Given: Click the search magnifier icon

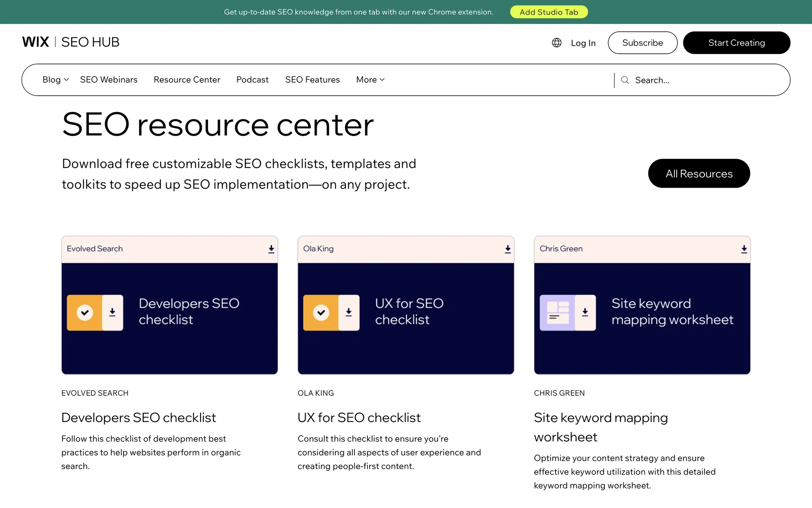Looking at the screenshot, I should [x=625, y=80].
